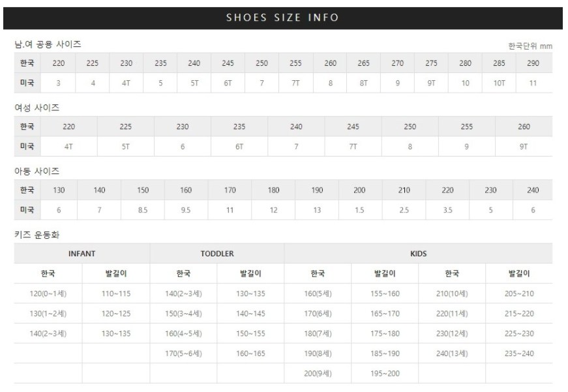Select the 아동 사이즈 section heading
Screen dimensions: 568x392
click(x=37, y=171)
